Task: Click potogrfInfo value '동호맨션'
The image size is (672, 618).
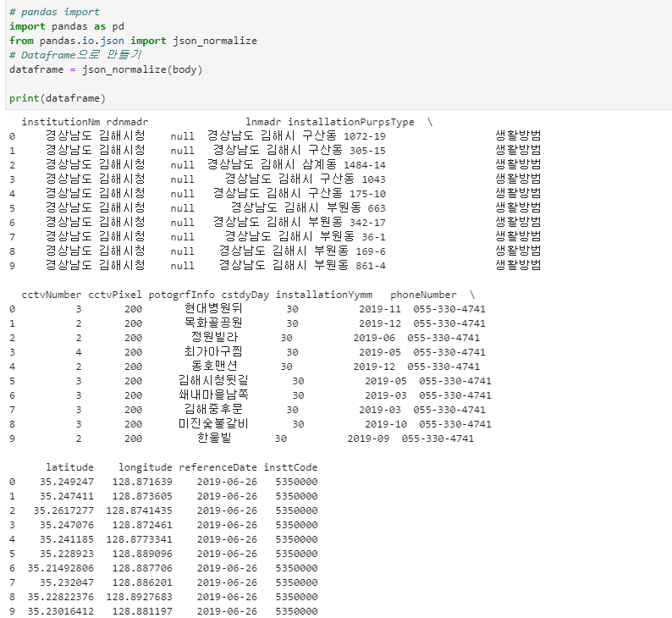Action: (x=214, y=366)
